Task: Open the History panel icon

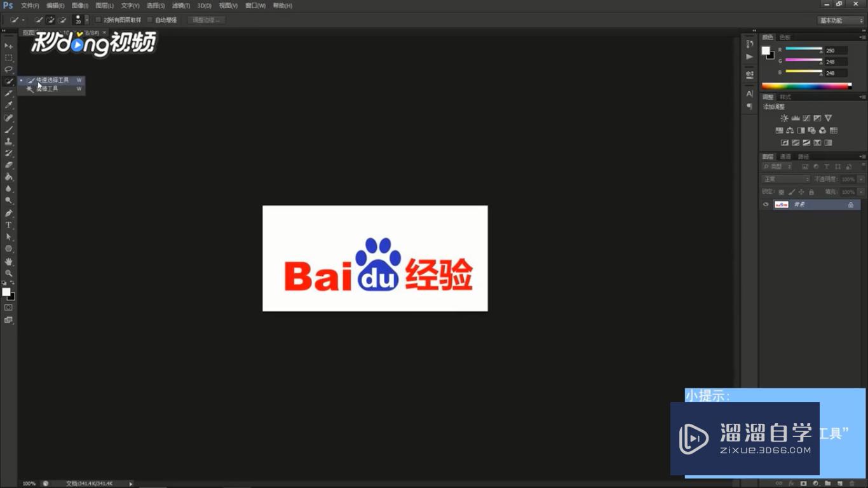Action: pos(750,44)
